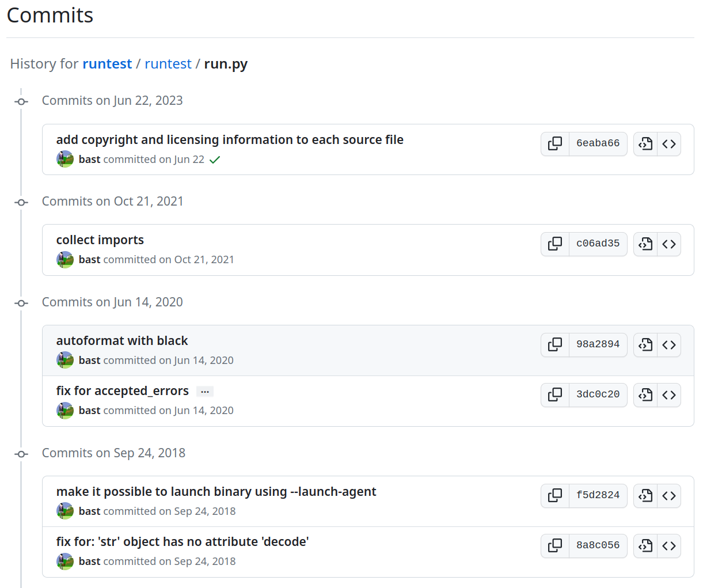Click the 8a8c056 commit hash button
This screenshot has height=588, width=703.
pyautogui.click(x=598, y=545)
